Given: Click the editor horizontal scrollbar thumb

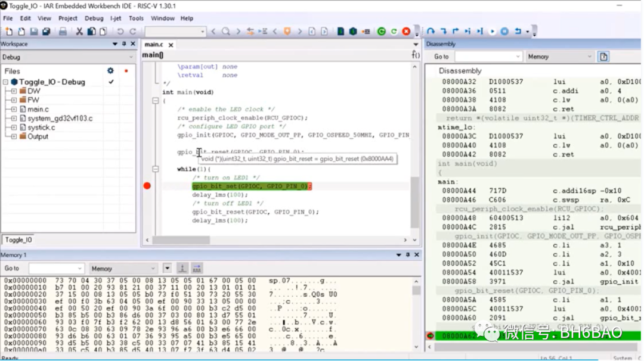Looking at the screenshot, I should 181,240.
